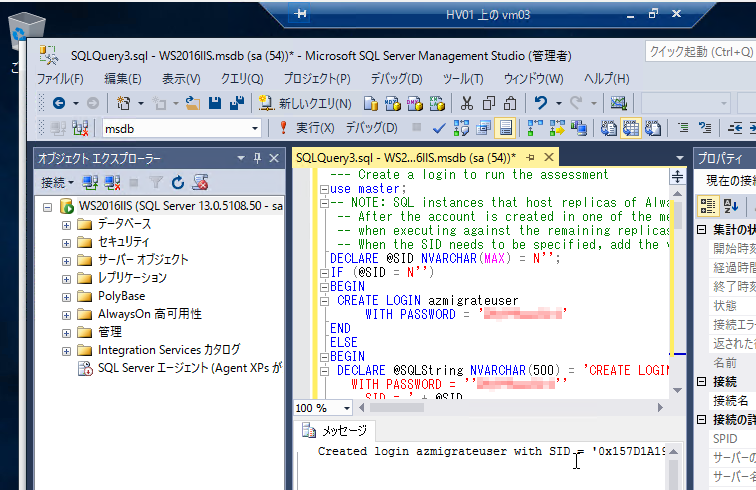Expand the サーバー オブジェクト folder
The image size is (756, 490).
(67, 261)
